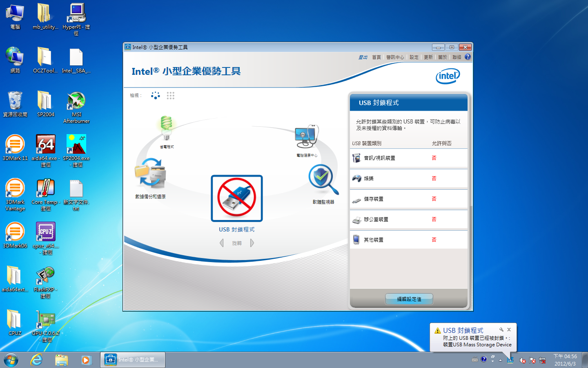Click the 編輯設定值 edit settings button
The height and width of the screenshot is (368, 588).
409,299
